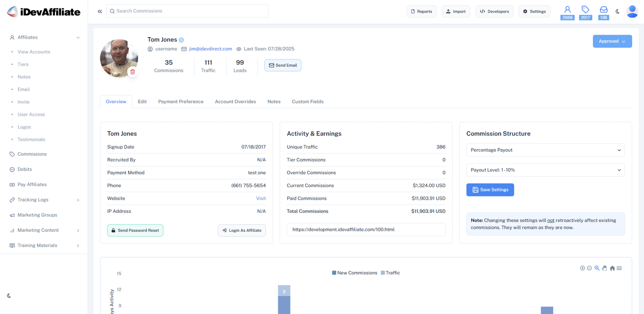This screenshot has height=314, width=644.
Task: Open the Percentage Payout dropdown
Action: pyautogui.click(x=545, y=150)
